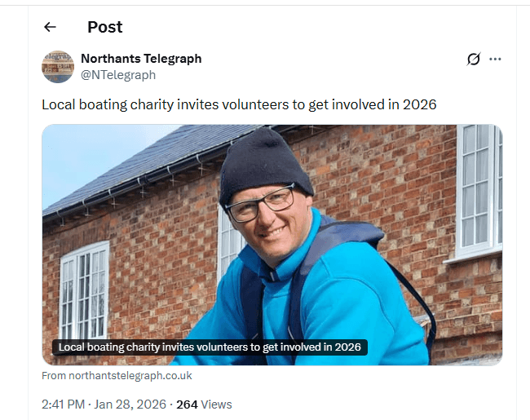Open the 2:41 PM timestamp link
530x420 pixels.
coord(64,405)
